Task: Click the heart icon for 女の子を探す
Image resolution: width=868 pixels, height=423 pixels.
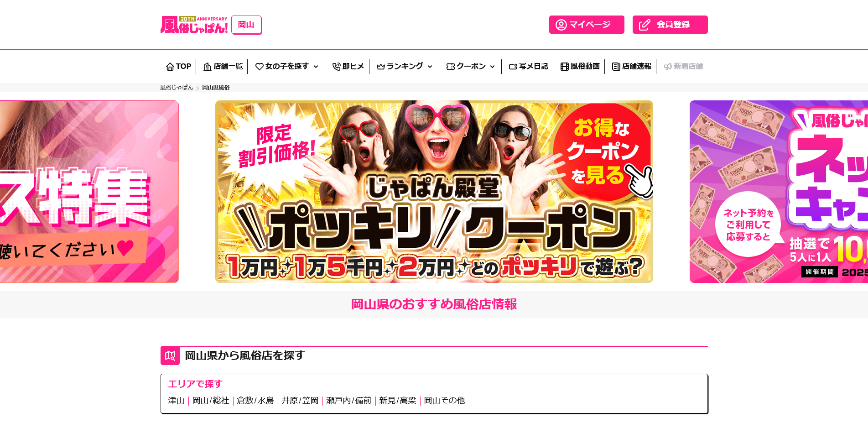Action: pyautogui.click(x=260, y=67)
